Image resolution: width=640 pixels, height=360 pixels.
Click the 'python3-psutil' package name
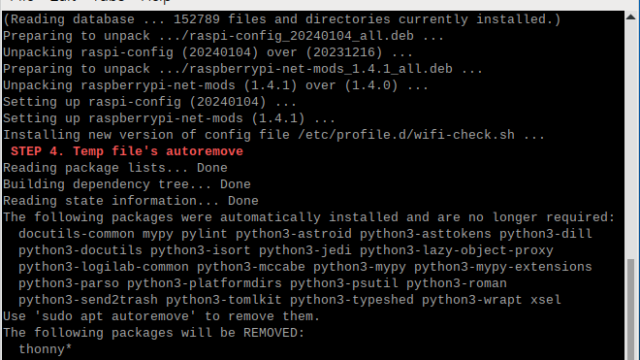tap(344, 283)
